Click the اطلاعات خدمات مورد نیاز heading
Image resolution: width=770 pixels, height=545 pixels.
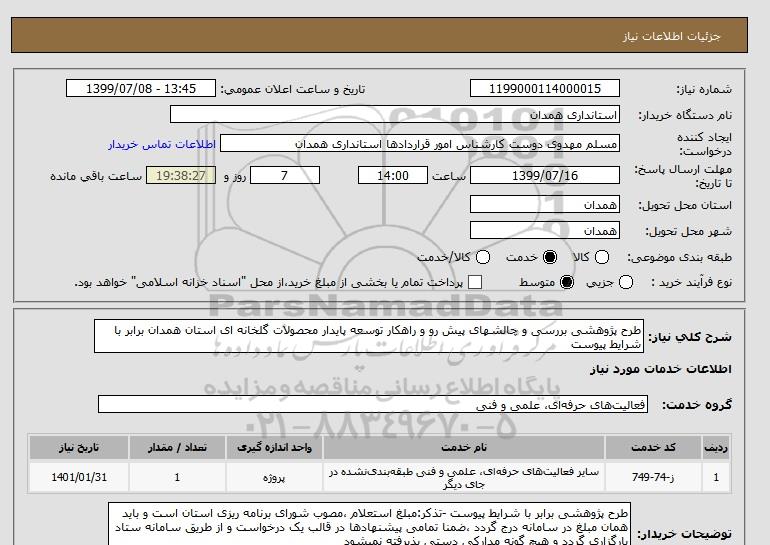(660, 369)
